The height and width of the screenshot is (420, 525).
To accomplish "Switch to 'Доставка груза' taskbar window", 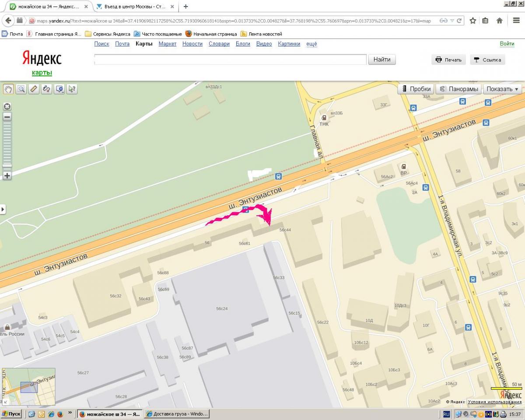I will click(177, 414).
